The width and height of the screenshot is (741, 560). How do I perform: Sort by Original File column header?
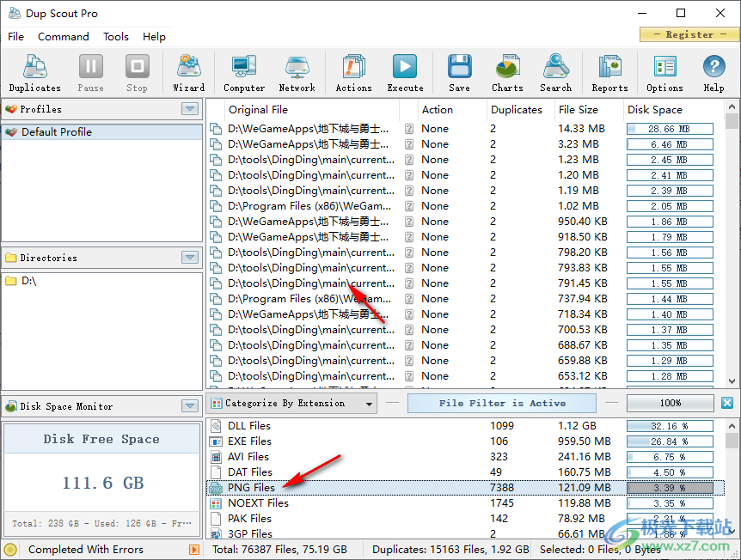coord(311,110)
